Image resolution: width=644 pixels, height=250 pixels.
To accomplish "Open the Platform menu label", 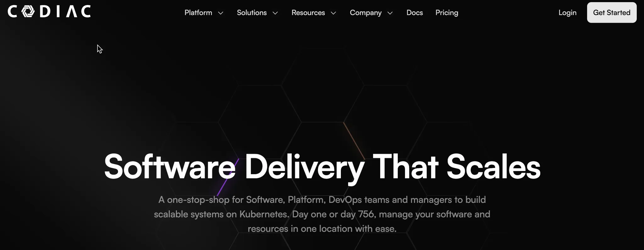I will (198, 13).
